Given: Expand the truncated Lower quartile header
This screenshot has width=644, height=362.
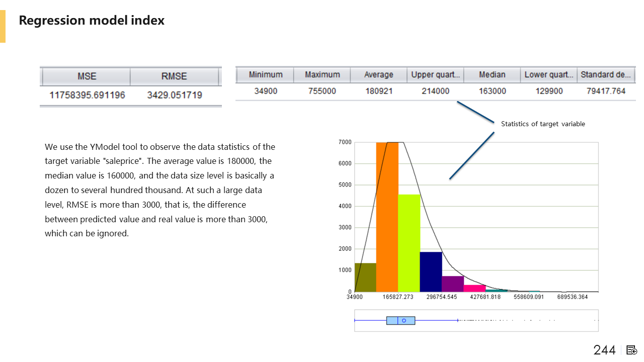Looking at the screenshot, I should pos(548,74).
